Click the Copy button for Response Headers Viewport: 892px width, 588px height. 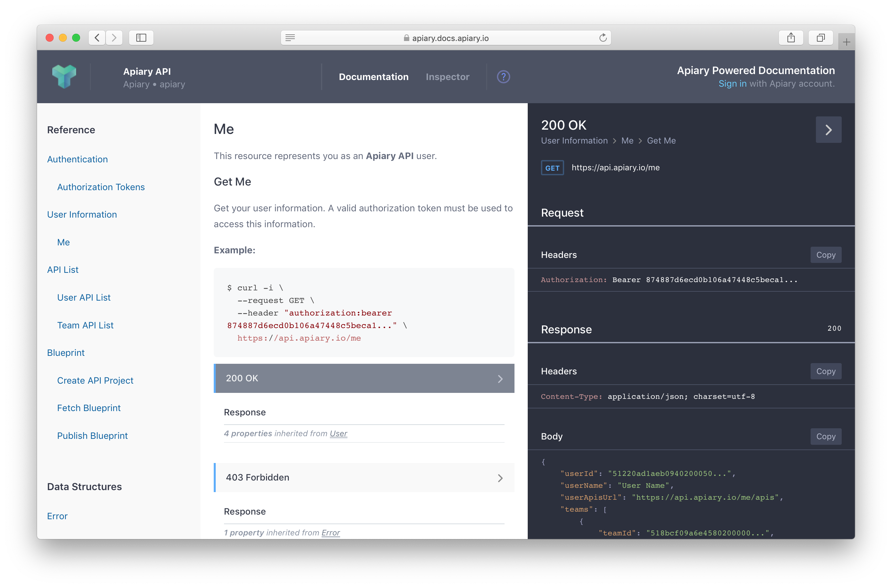click(x=825, y=370)
